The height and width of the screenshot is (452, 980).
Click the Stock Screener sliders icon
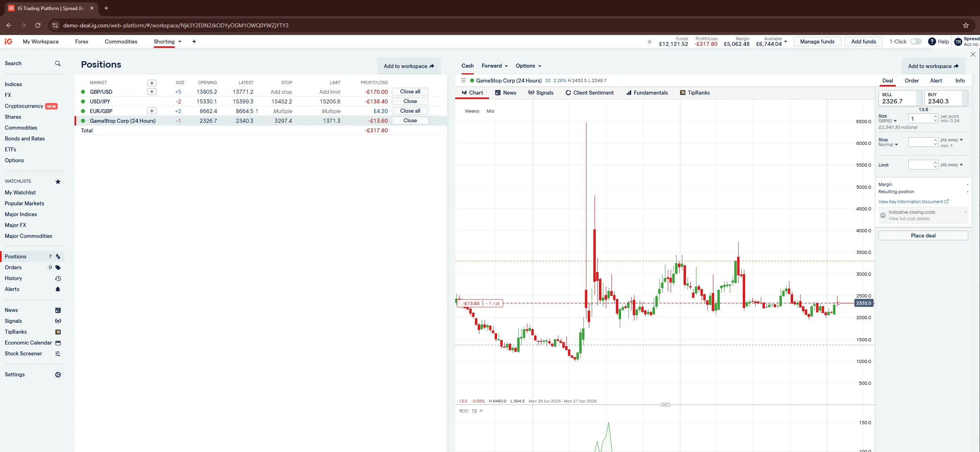coord(58,354)
